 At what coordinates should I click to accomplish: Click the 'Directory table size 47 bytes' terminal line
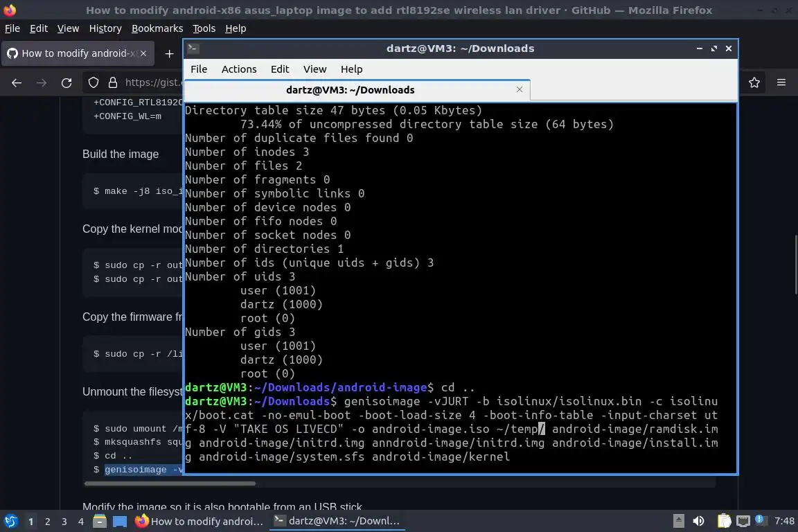pyautogui.click(x=333, y=110)
